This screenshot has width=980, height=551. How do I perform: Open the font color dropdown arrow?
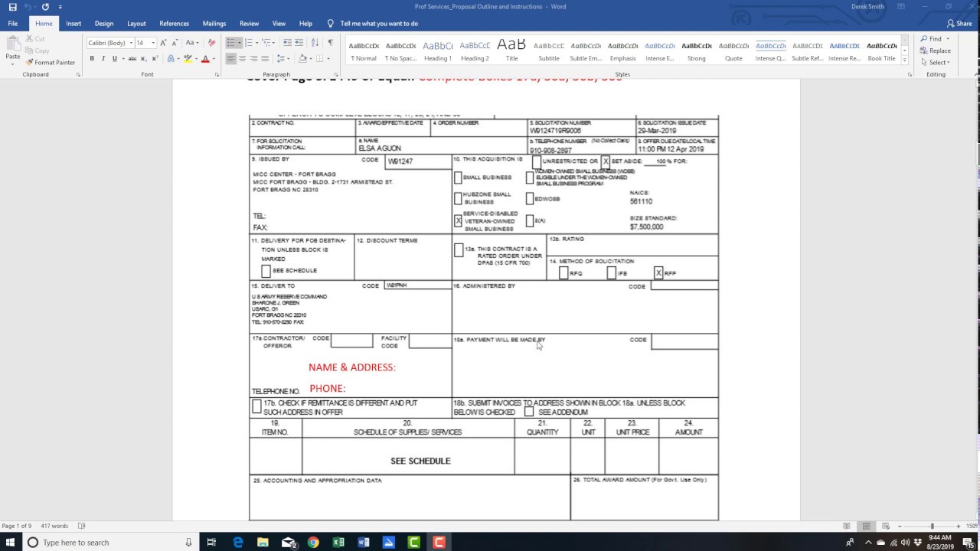pyautogui.click(x=213, y=58)
